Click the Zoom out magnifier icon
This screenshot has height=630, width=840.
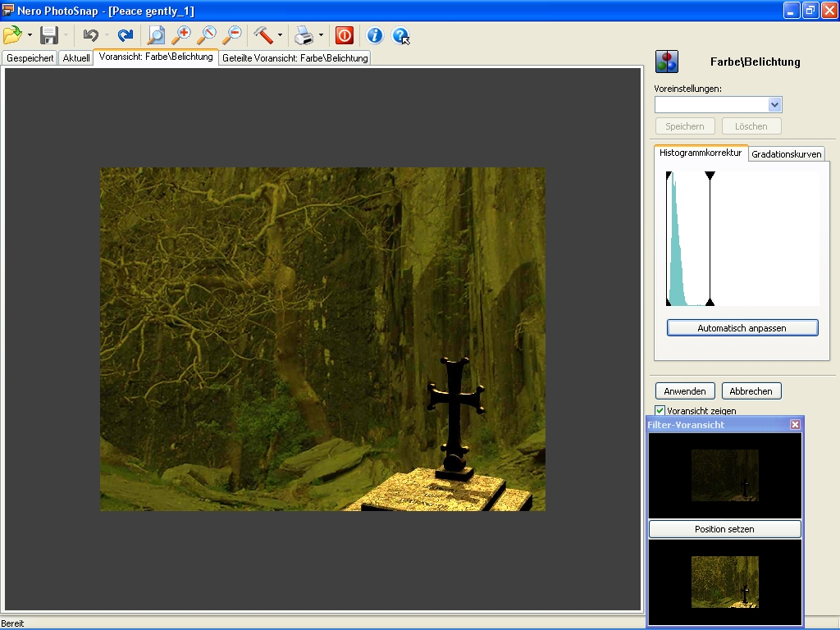[232, 35]
